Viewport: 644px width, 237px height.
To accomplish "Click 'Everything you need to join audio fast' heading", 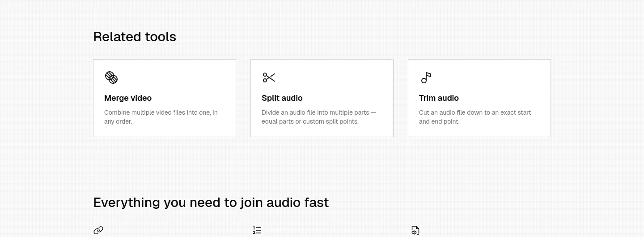I will coord(211,203).
